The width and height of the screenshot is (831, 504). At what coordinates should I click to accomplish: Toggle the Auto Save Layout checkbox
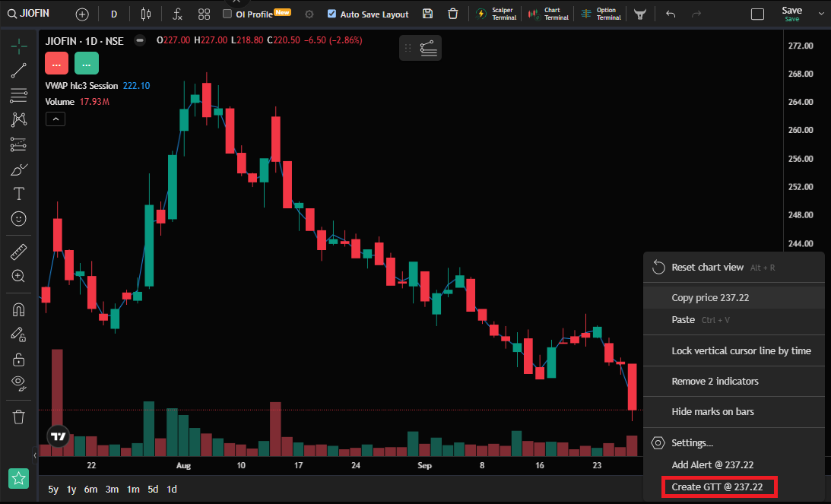pyautogui.click(x=331, y=14)
